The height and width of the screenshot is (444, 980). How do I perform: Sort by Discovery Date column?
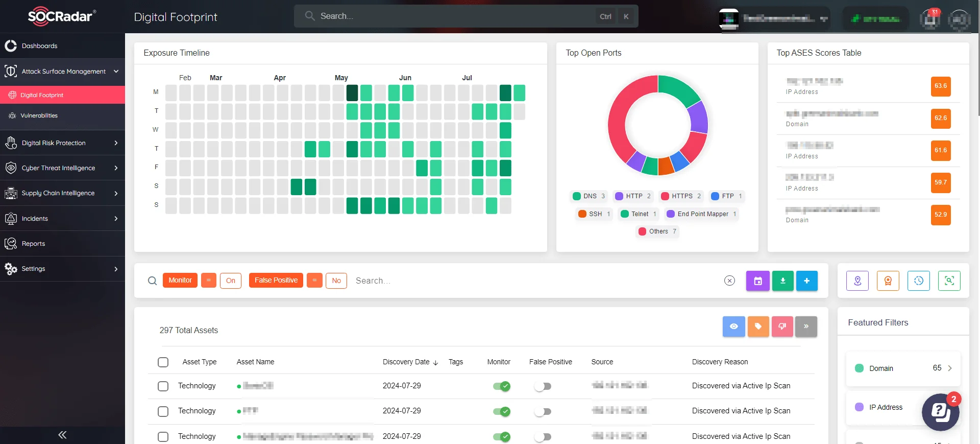[410, 362]
